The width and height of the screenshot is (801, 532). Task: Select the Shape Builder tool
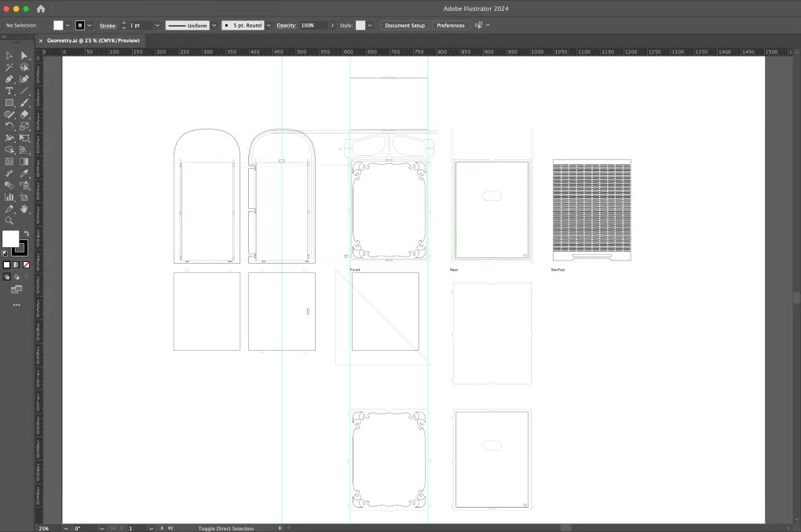pos(9,150)
